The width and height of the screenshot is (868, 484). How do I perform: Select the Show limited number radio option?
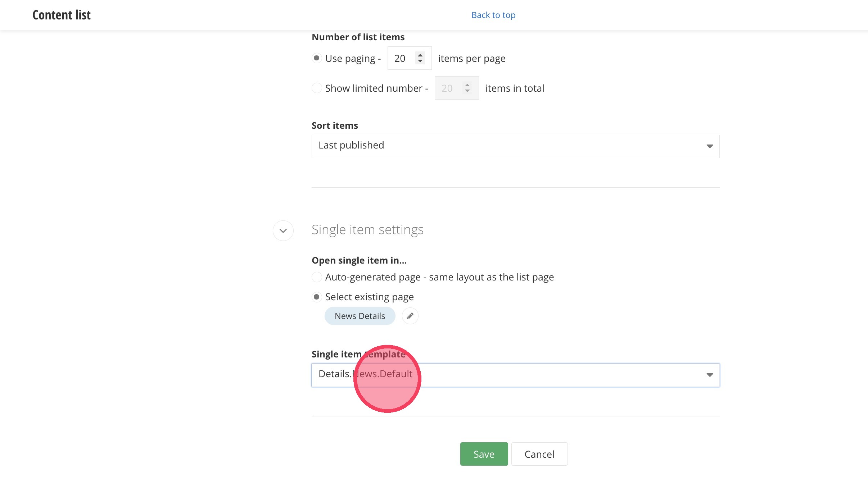(x=317, y=88)
